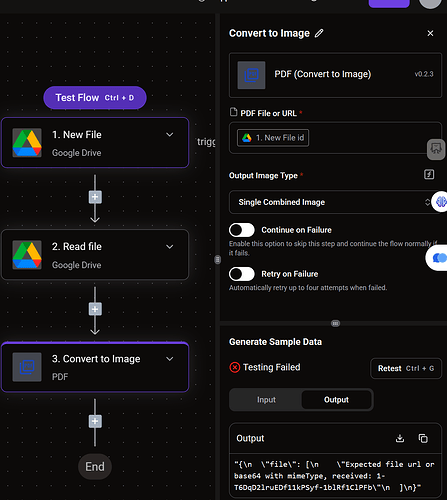Viewport: 447px width, 500px height.
Task: Add a step after Read file
Action: (x=95, y=309)
